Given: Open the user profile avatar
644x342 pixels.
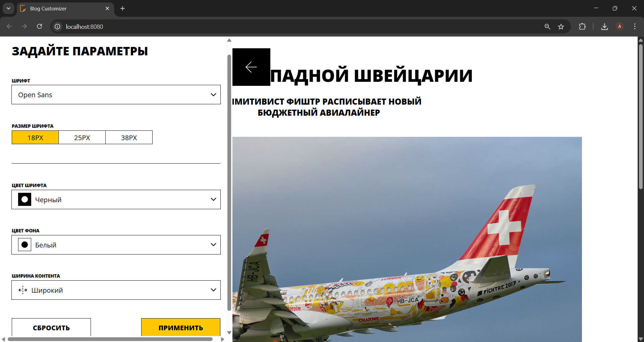Looking at the screenshot, I should pos(620,26).
